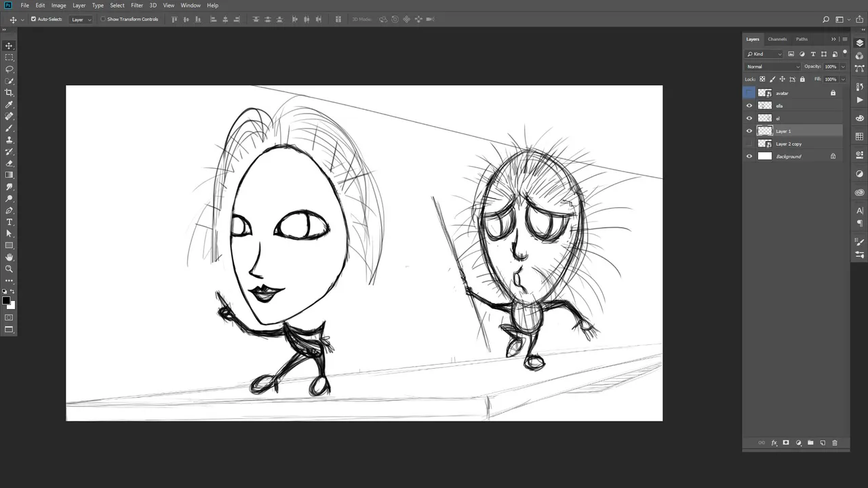Open the Fill slider dropdown arrow

[x=843, y=79]
